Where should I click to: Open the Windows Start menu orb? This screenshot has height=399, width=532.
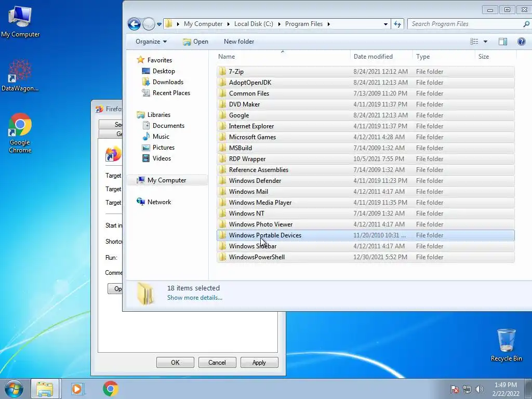point(14,389)
